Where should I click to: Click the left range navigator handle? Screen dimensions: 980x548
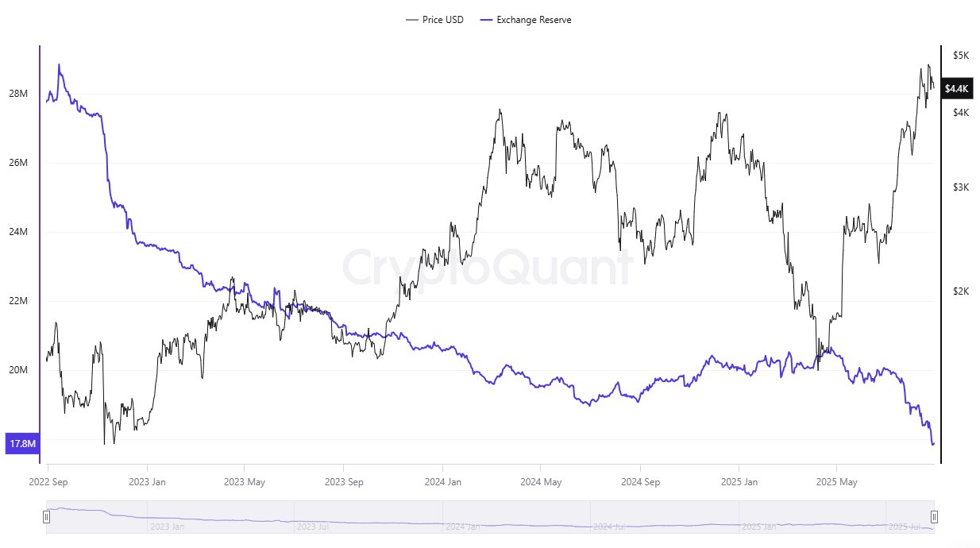pyautogui.click(x=46, y=517)
